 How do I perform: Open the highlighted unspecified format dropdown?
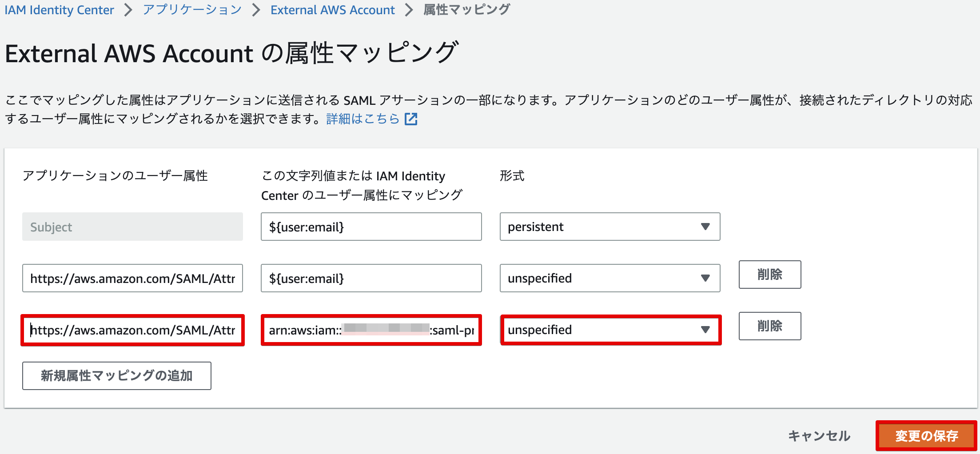pyautogui.click(x=705, y=330)
